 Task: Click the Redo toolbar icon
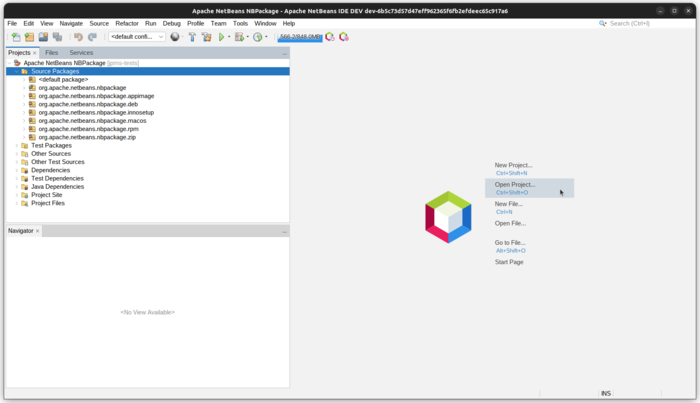point(92,37)
